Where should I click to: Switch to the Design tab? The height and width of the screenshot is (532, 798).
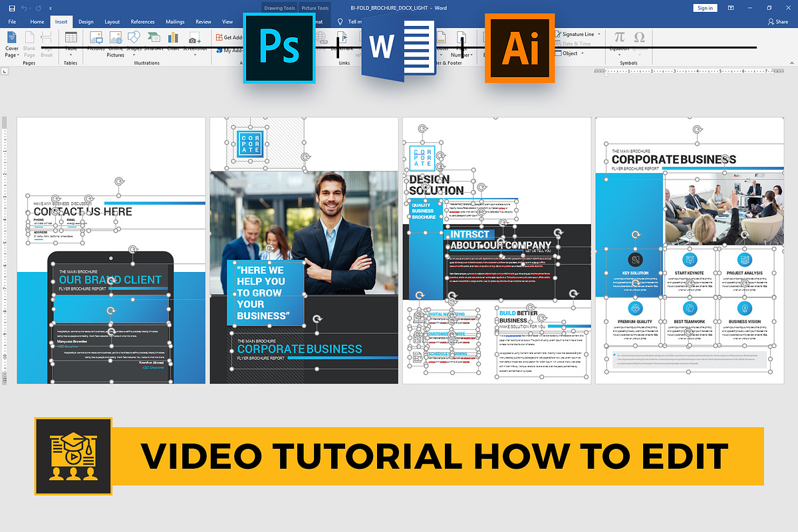pyautogui.click(x=86, y=22)
